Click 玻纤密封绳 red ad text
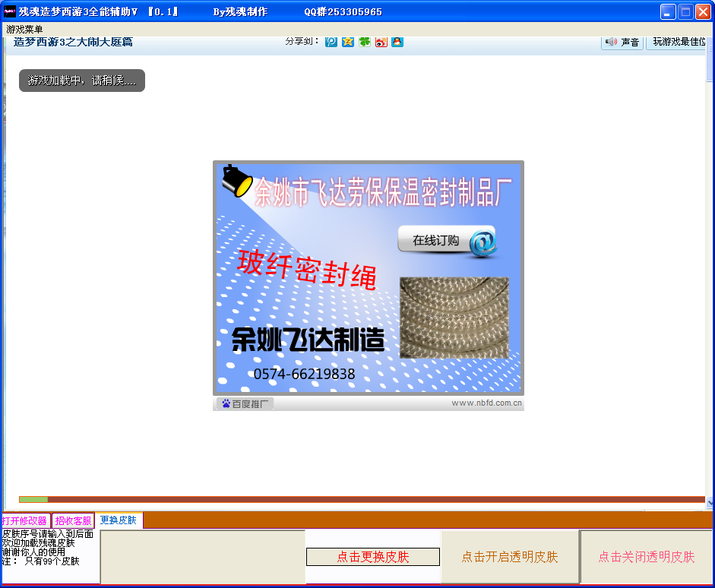 point(307,270)
